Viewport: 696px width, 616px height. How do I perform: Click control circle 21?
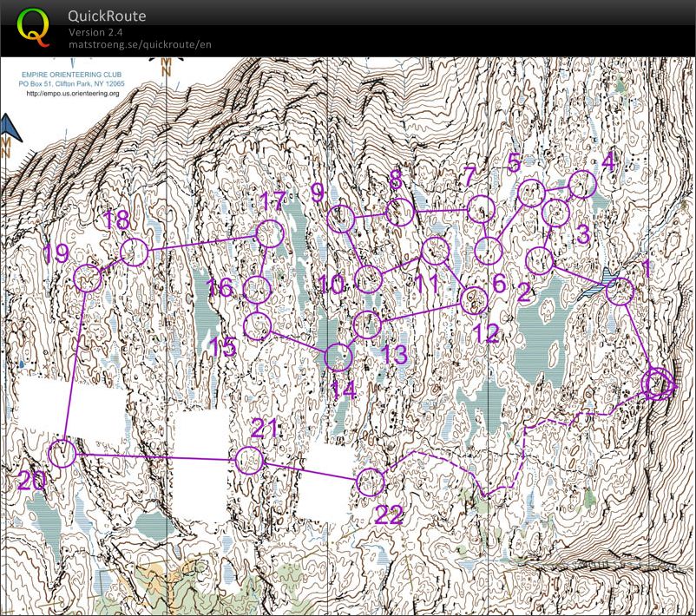249,460
